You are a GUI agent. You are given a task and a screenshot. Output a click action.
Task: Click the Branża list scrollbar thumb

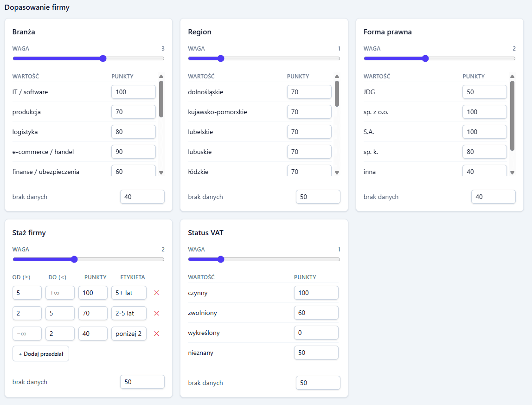(x=161, y=99)
